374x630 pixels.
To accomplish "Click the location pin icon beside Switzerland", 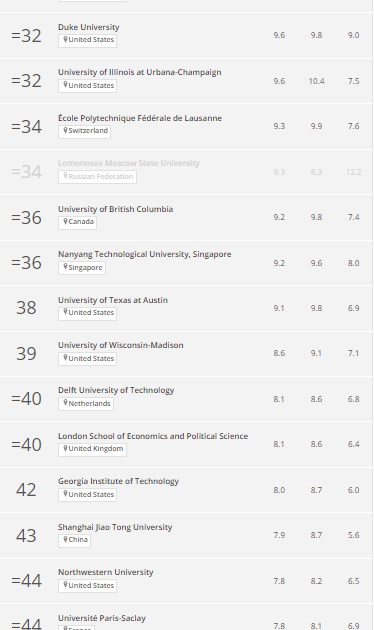I will [65, 131].
